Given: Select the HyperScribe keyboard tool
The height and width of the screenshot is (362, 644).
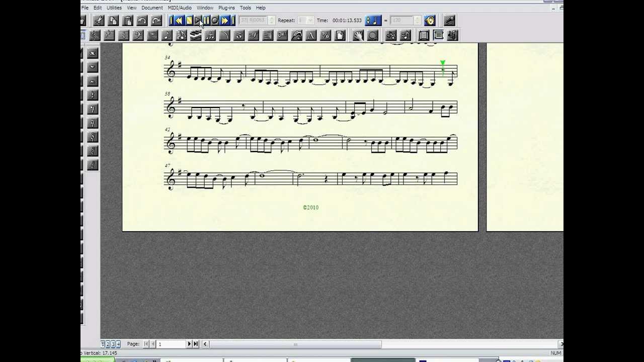Looking at the screenshot, I should [196, 35].
